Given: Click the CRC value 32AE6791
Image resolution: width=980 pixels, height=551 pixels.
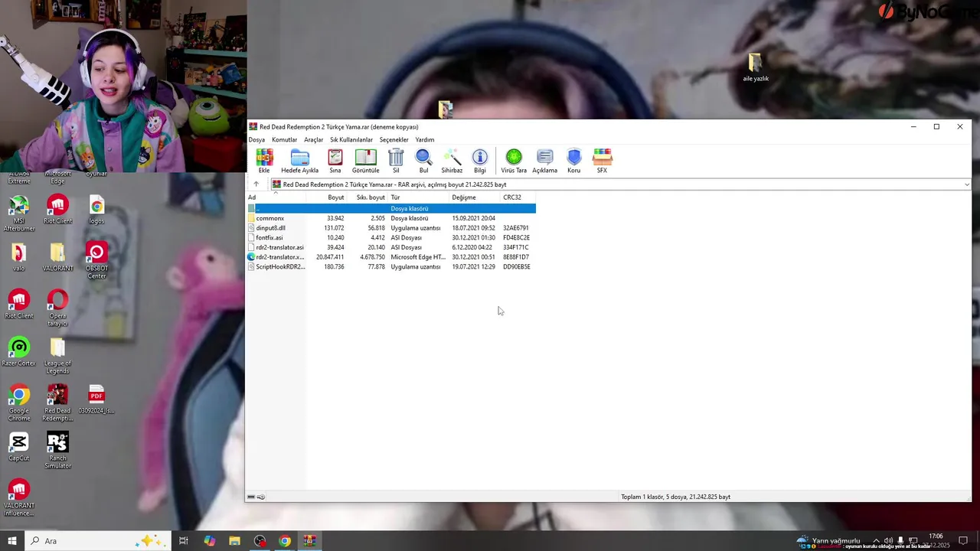Looking at the screenshot, I should click(x=516, y=228).
